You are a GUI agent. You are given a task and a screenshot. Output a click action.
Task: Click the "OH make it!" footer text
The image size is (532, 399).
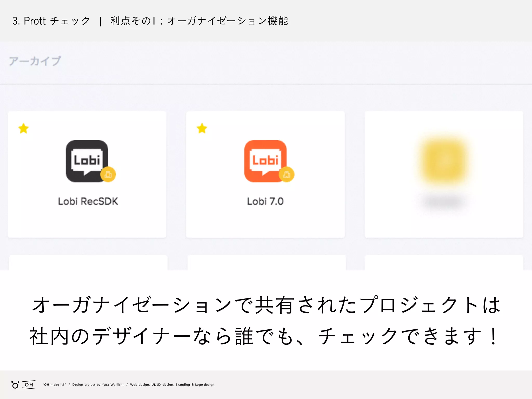coord(54,385)
